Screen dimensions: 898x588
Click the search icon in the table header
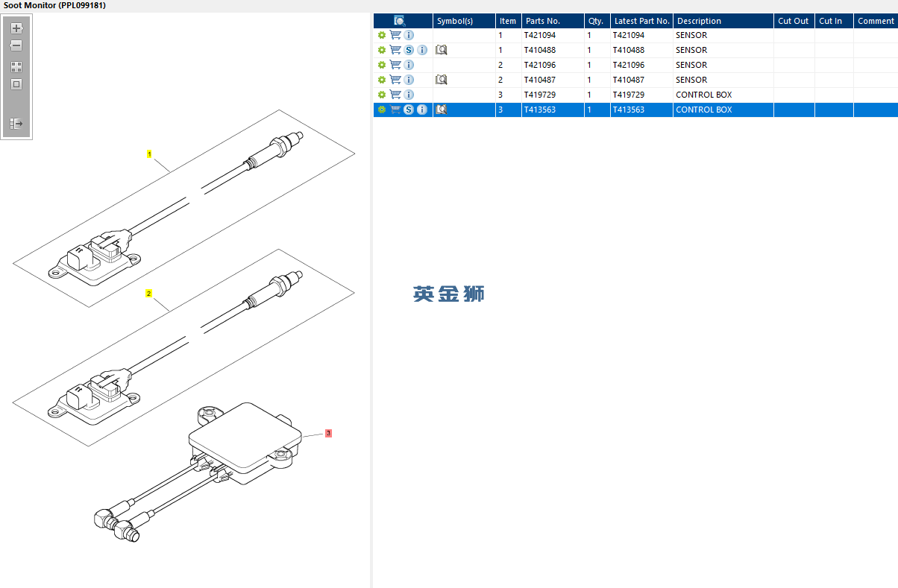(x=400, y=21)
